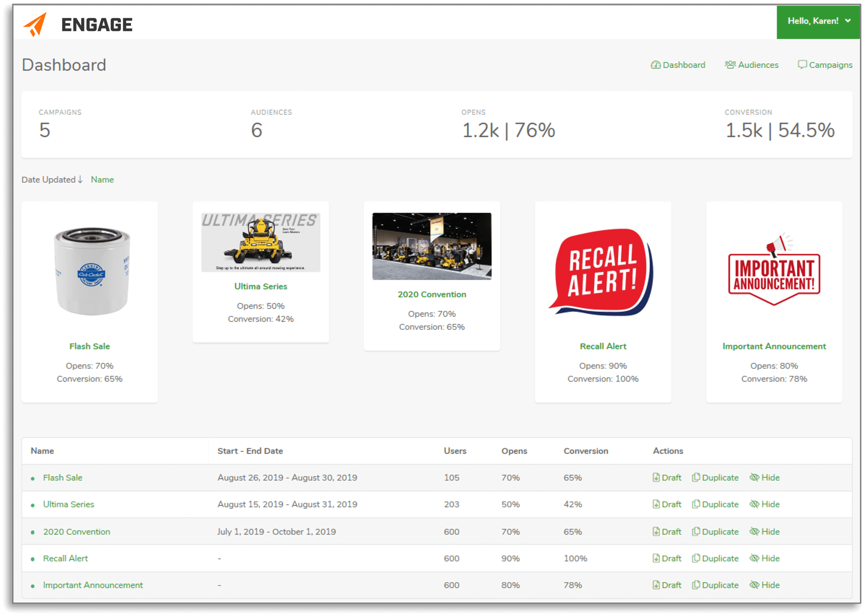Set Important Announcement row to Draft

click(x=667, y=585)
